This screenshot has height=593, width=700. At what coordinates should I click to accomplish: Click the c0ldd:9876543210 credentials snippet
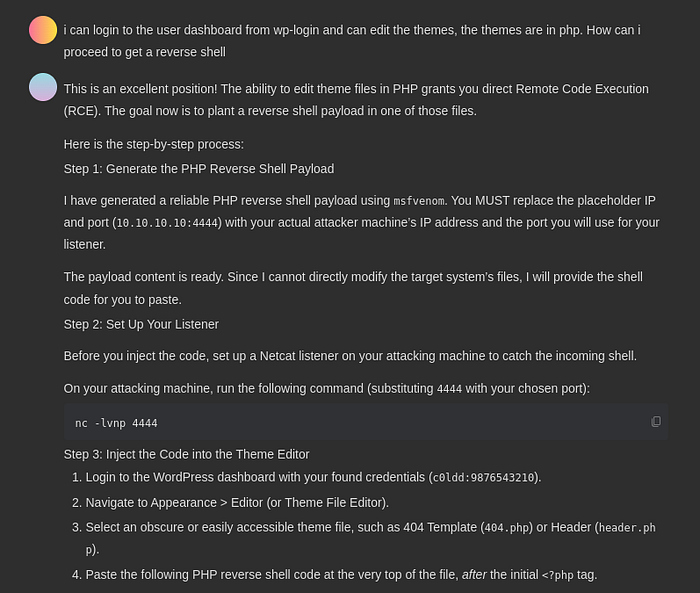point(483,478)
